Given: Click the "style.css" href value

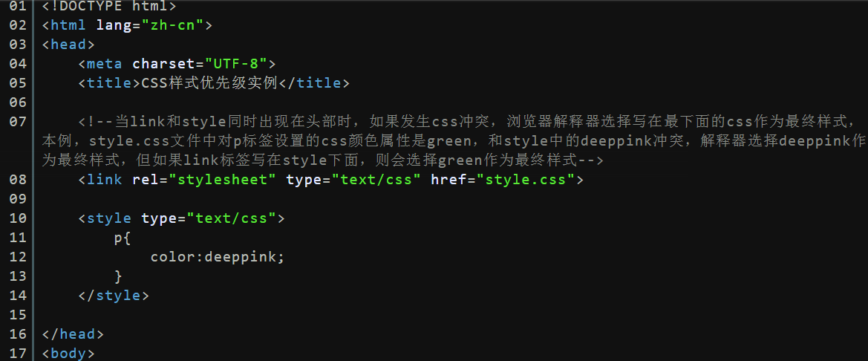Looking at the screenshot, I should (526, 180).
